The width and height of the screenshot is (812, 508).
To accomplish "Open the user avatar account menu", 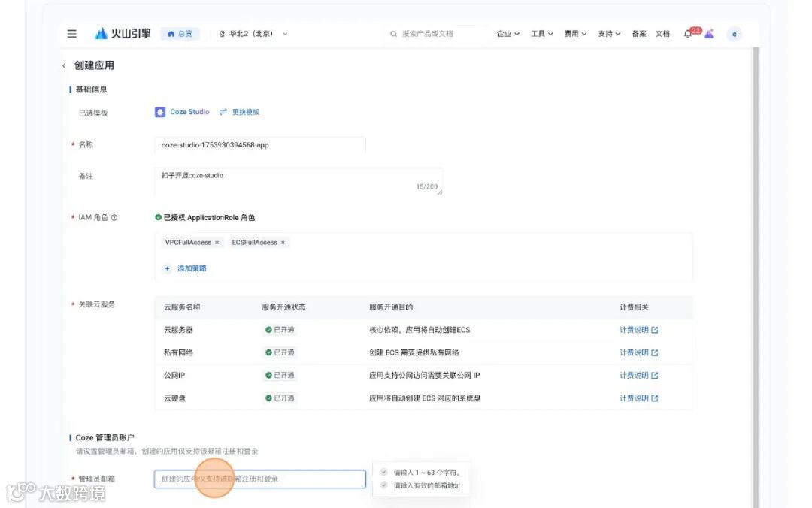I will click(x=734, y=34).
